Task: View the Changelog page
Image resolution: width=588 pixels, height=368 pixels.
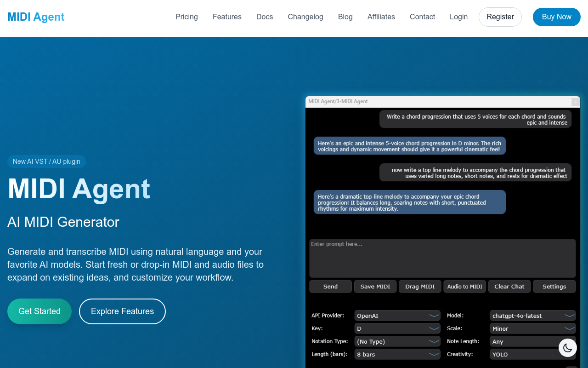Action: [305, 17]
